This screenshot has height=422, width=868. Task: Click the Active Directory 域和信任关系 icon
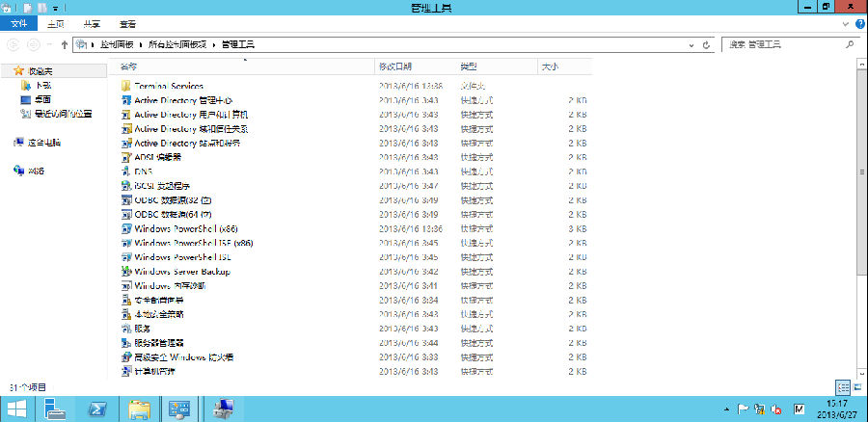coord(125,129)
